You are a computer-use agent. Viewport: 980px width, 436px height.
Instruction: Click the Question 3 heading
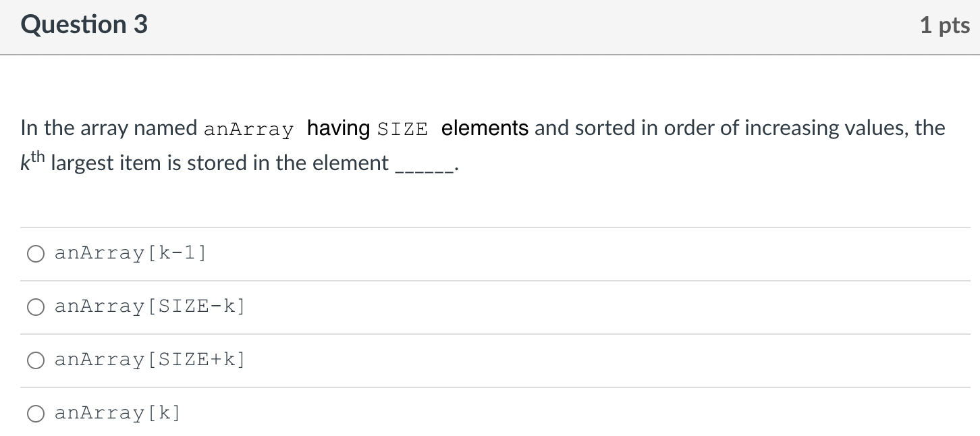click(x=84, y=24)
